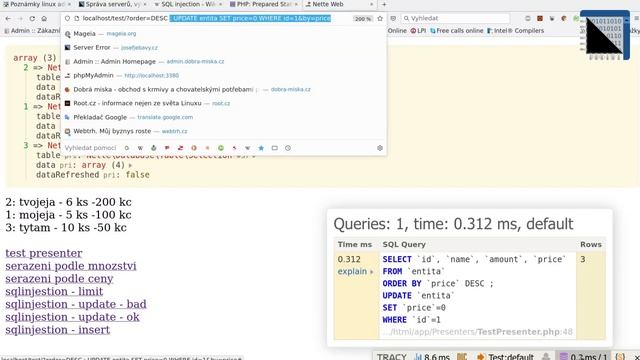Bookmark this page with star icon
This screenshot has height=360, width=640.
point(380,18)
